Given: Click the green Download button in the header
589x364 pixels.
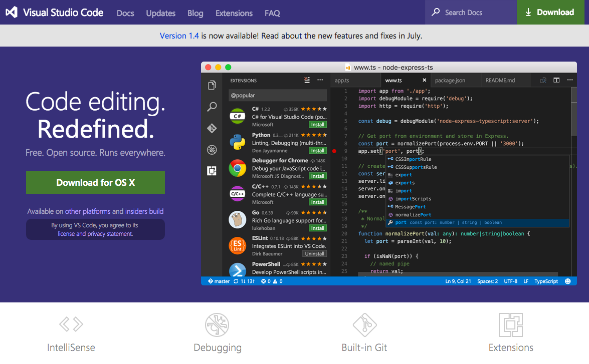Looking at the screenshot, I should [551, 13].
